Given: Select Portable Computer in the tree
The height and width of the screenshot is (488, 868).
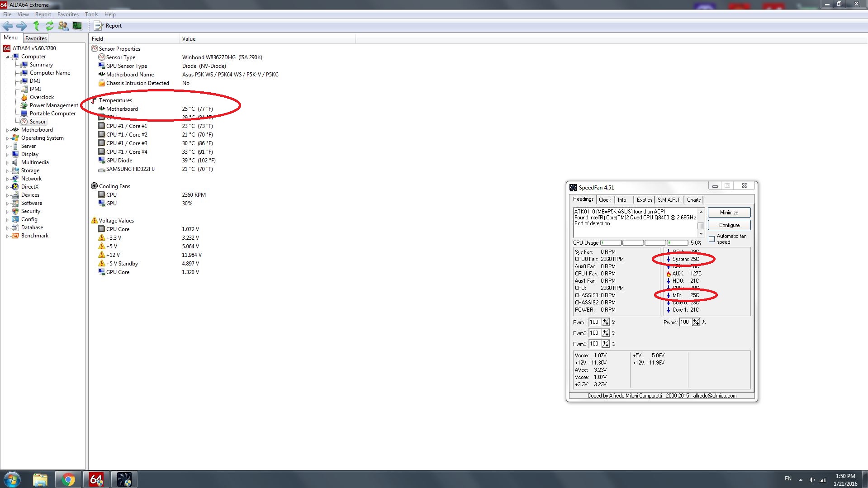Looking at the screenshot, I should [52, 114].
